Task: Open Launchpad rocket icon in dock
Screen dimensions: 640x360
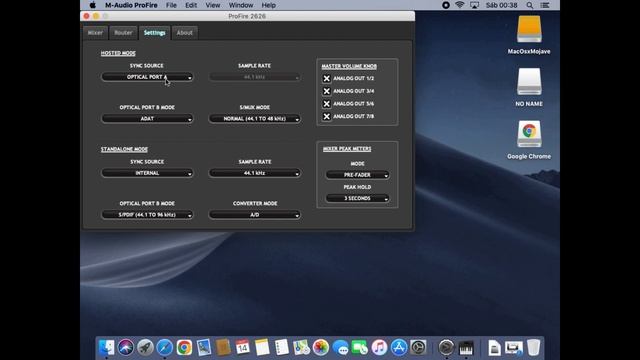Action: pos(145,347)
